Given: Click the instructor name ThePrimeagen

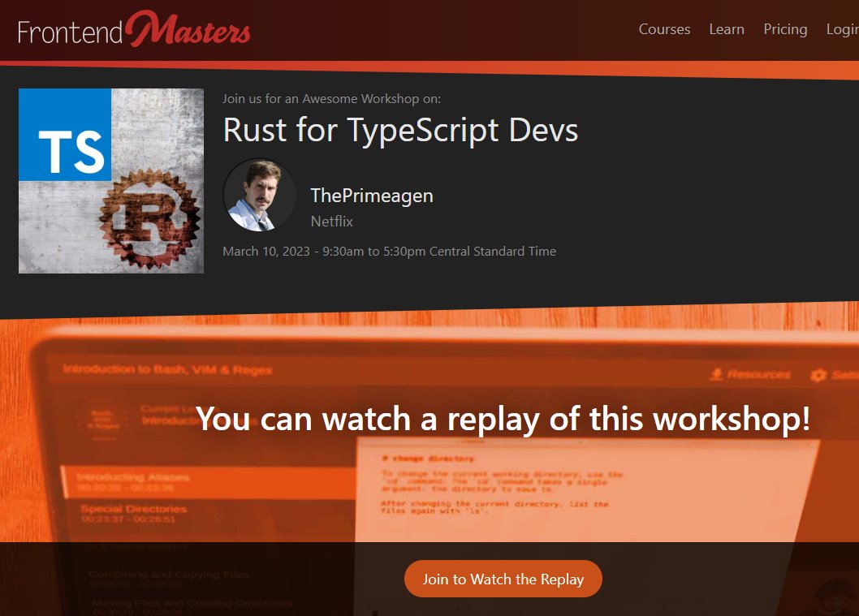Looking at the screenshot, I should pyautogui.click(x=372, y=196).
